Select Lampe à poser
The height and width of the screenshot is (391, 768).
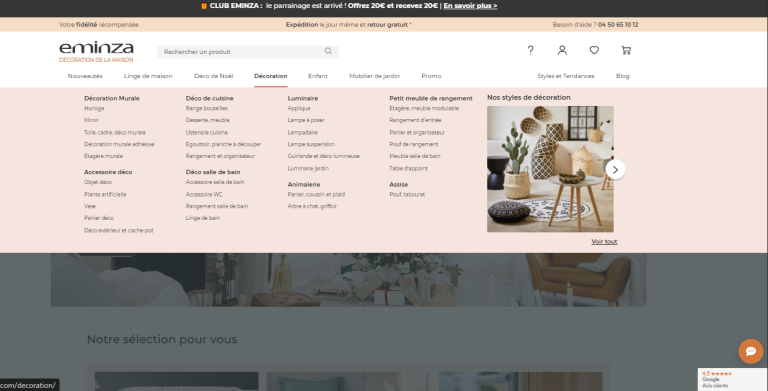[306, 120]
